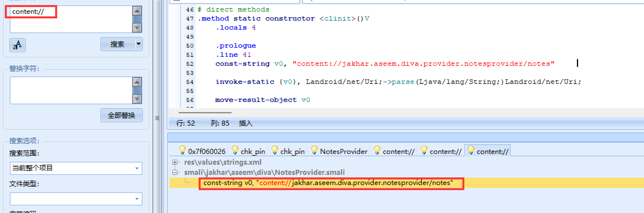The image size is (644, 213).
Task: Click the 搜索 search button
Action: tap(118, 44)
